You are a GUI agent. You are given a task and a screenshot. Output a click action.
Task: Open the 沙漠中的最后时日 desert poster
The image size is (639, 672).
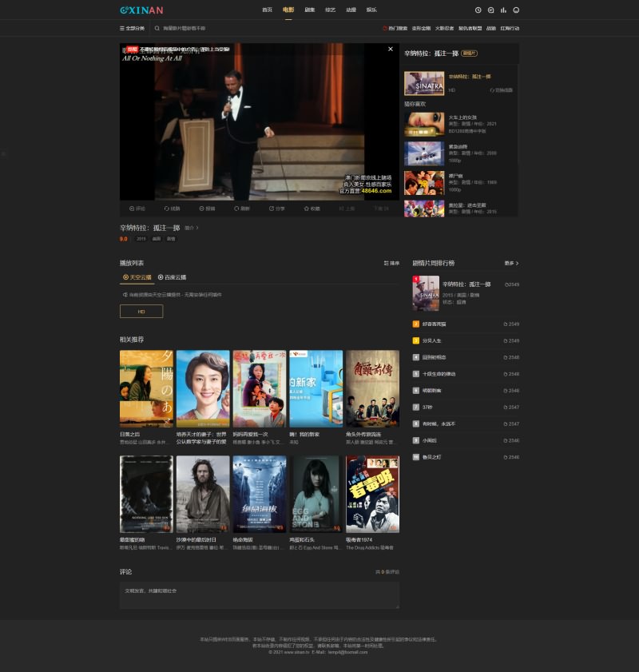pos(203,494)
